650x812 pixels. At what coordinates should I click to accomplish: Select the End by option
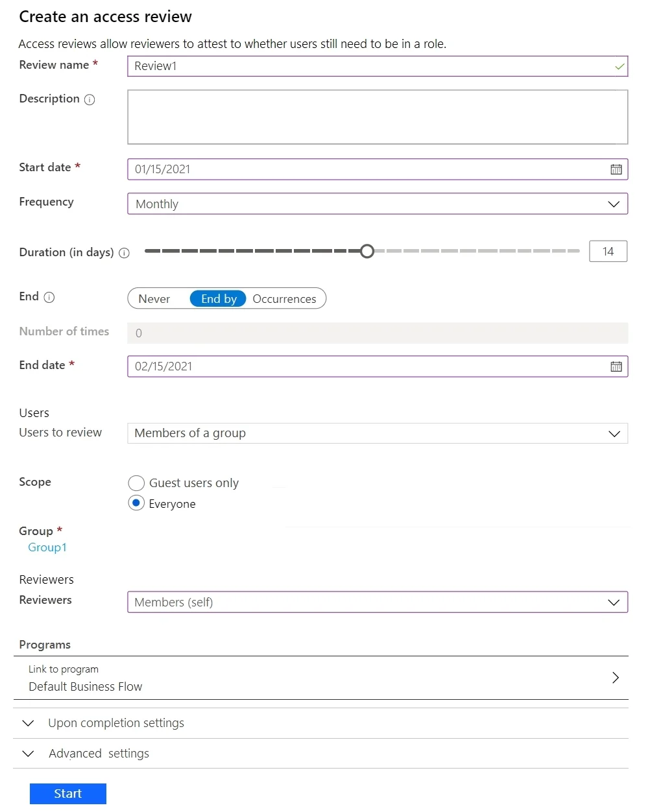pyautogui.click(x=218, y=298)
